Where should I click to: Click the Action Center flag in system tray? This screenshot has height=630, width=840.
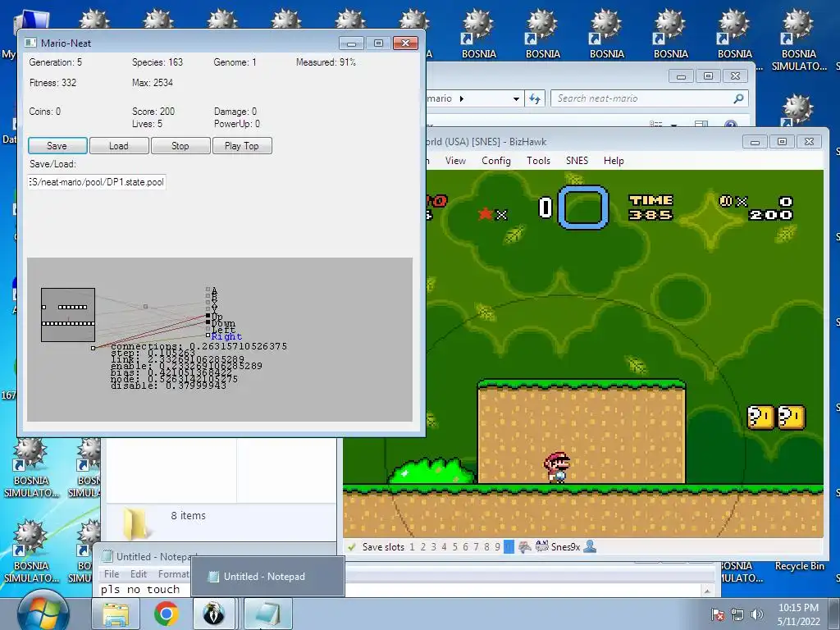pyautogui.click(x=718, y=614)
